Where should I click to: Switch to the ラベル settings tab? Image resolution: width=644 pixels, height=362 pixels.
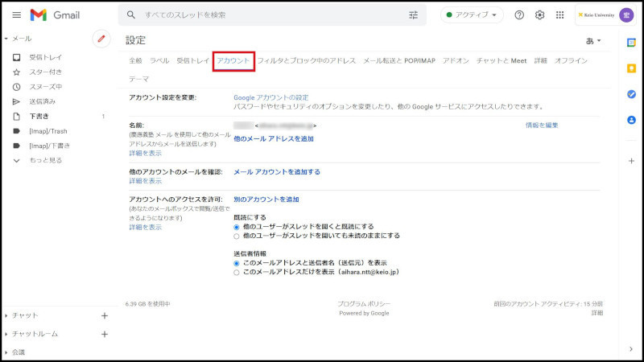(x=159, y=61)
